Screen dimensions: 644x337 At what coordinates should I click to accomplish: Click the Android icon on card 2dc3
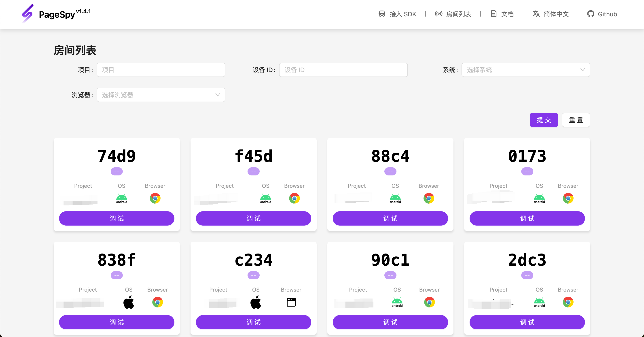click(x=540, y=302)
